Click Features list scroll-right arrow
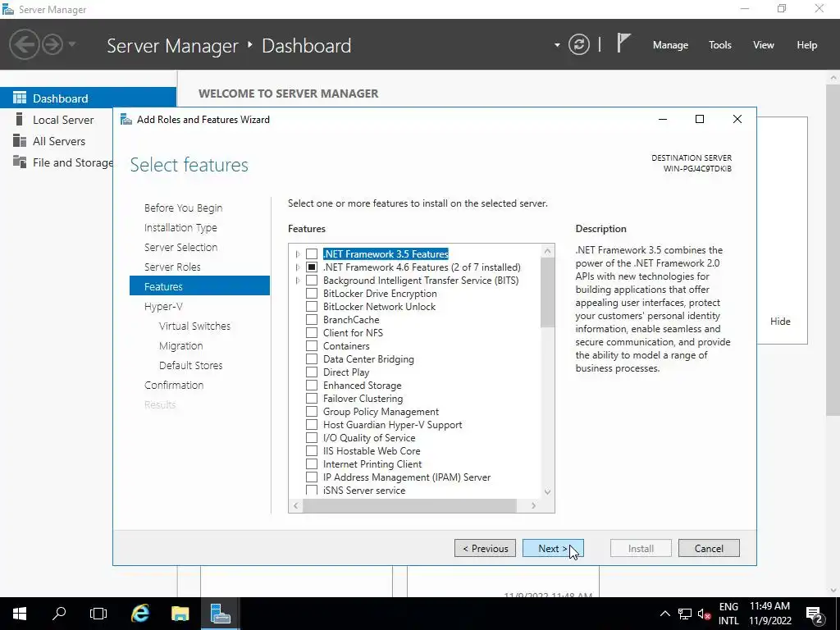Screen dimensions: 840x630 tap(533, 505)
